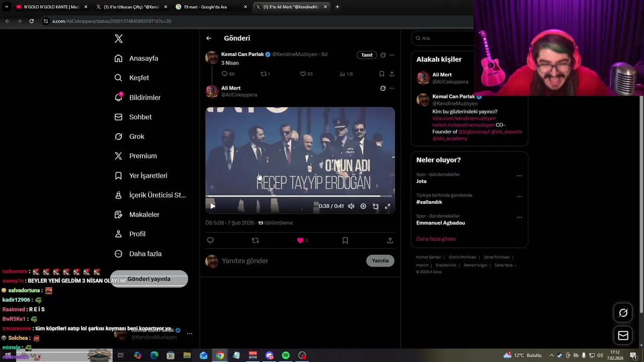Screen dimensions: 644x362
Task: Open Ali Mert profile name in post
Action: click(231, 88)
